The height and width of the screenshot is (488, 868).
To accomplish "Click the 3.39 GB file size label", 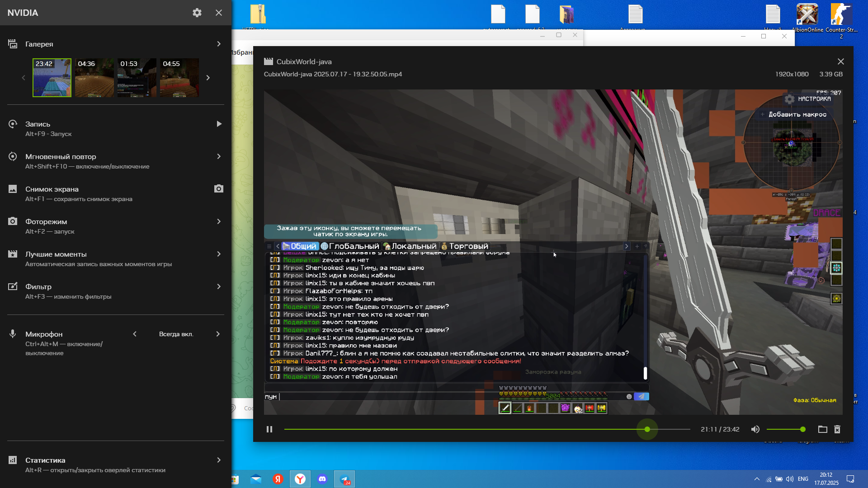I will (x=831, y=74).
